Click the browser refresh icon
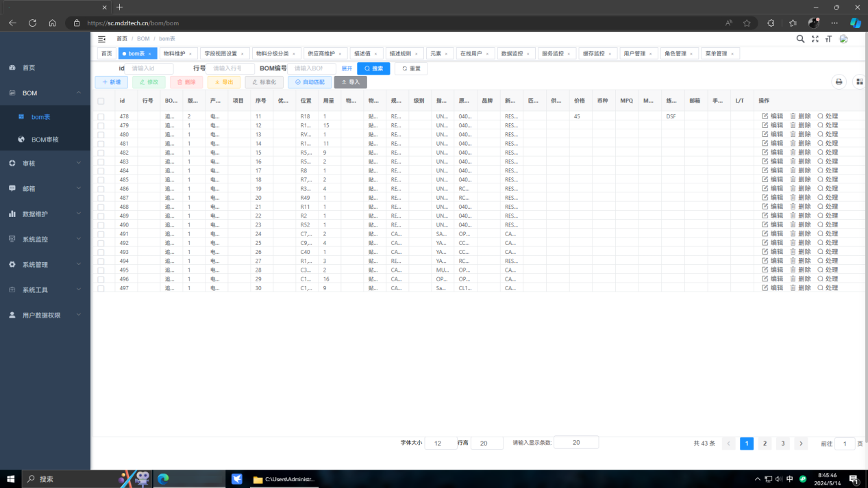The width and height of the screenshot is (868, 488). point(32,23)
